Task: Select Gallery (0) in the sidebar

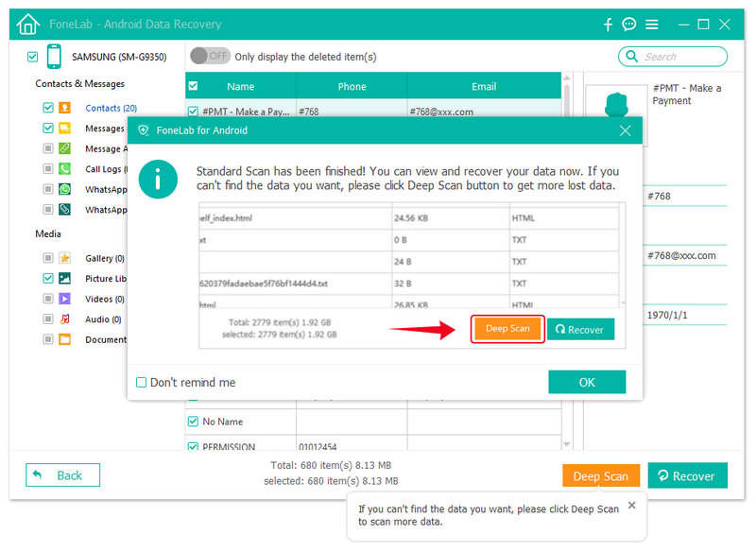Action: (105, 258)
